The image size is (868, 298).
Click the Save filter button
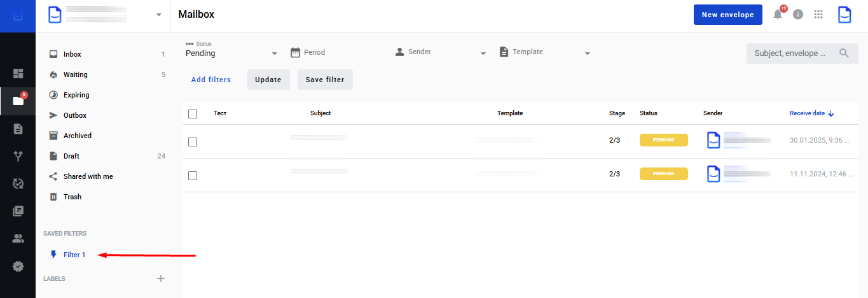(325, 80)
